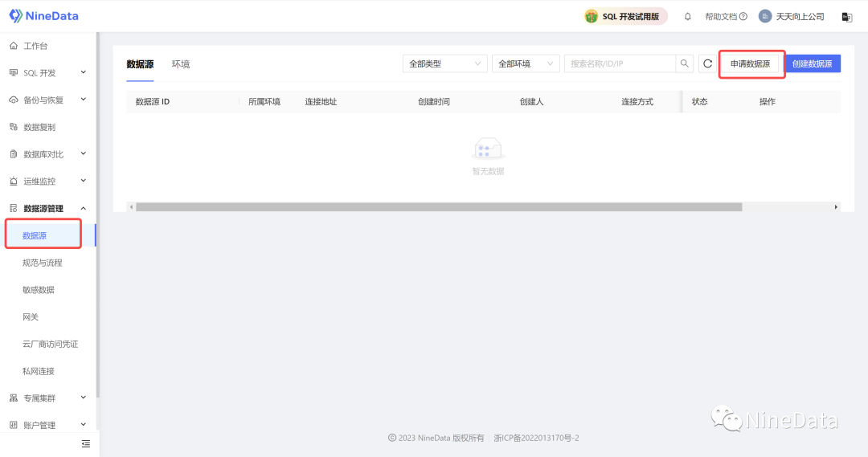The height and width of the screenshot is (457, 868).
Task: Collapse the sidebar with the fold icon
Action: 86,443
